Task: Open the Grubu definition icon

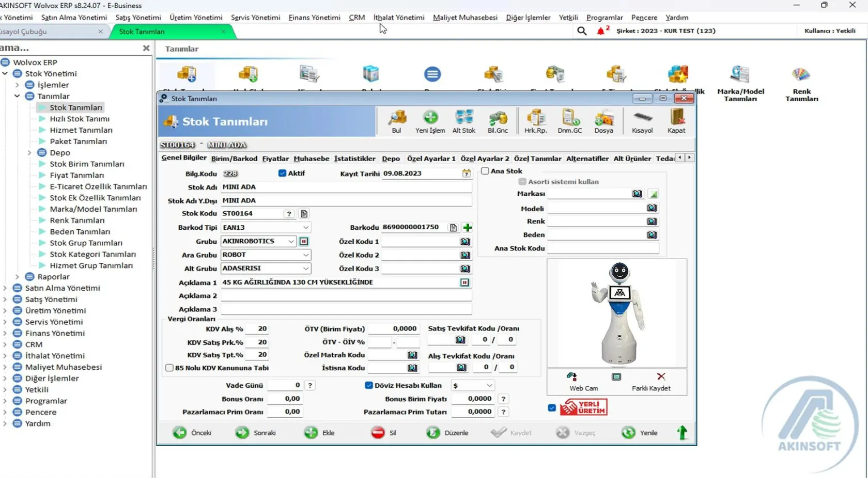Action: [x=304, y=241]
